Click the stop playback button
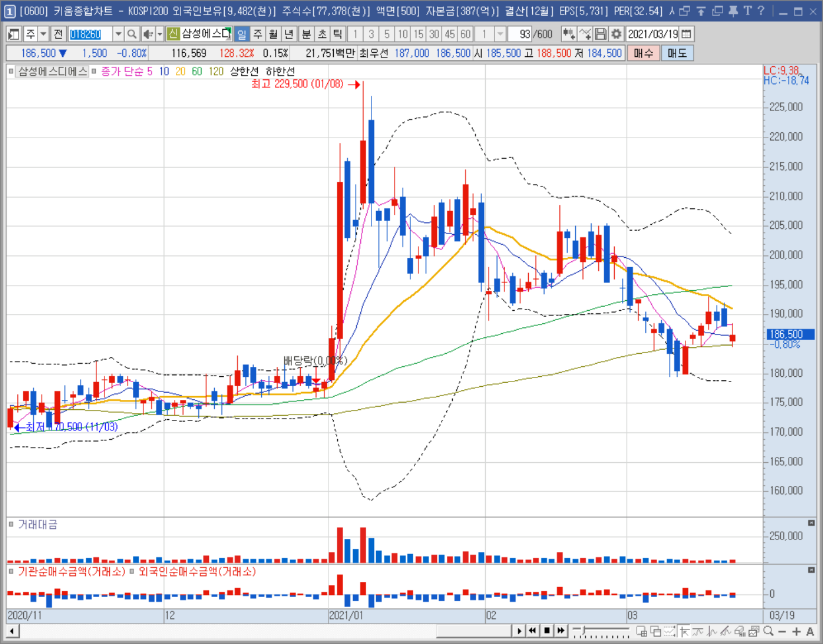Viewport: 823px width, 644px height. coord(547,631)
